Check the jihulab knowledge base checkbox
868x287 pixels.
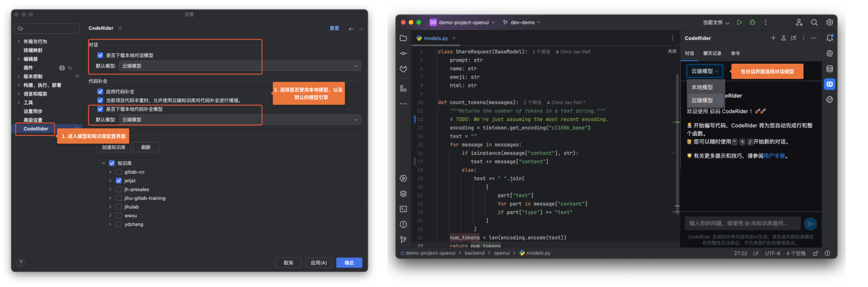pyautogui.click(x=119, y=207)
